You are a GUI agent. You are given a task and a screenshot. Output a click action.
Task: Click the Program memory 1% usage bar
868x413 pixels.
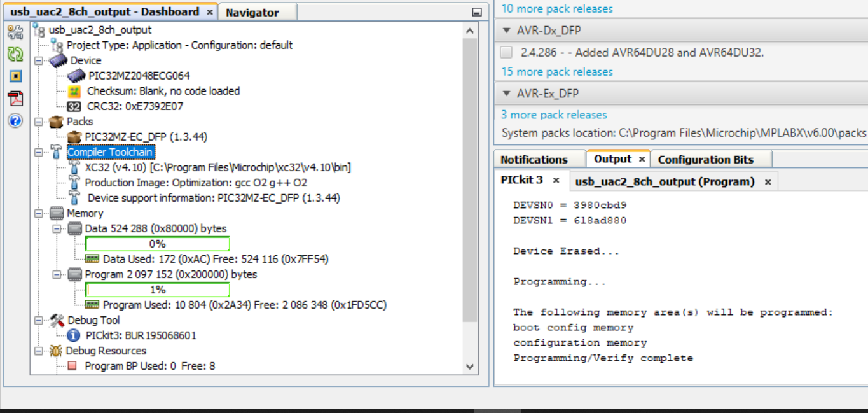pyautogui.click(x=157, y=290)
